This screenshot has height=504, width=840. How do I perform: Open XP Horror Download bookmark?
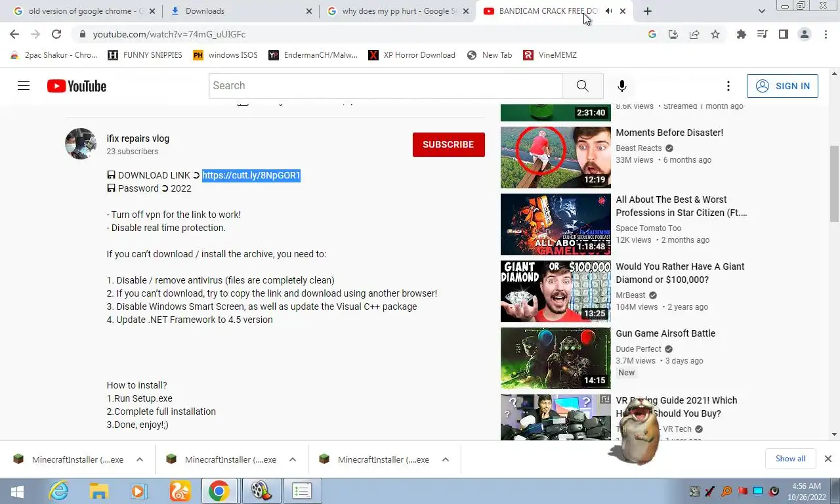(x=412, y=55)
